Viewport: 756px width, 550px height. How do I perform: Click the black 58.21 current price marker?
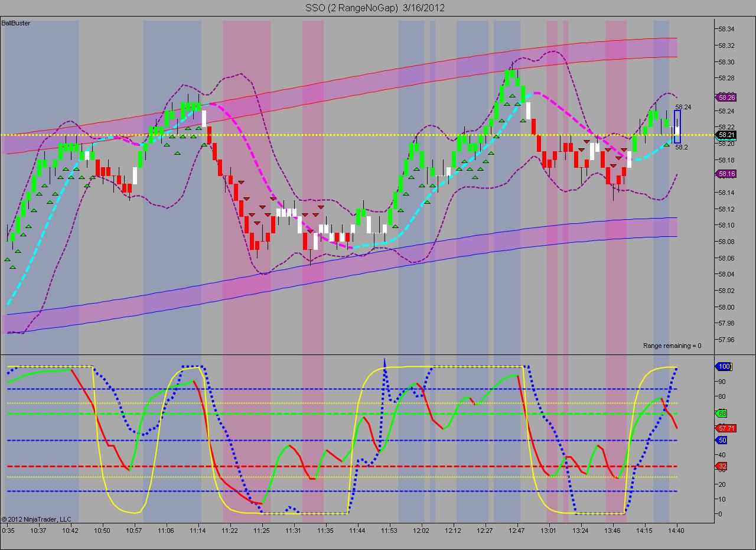click(726, 135)
